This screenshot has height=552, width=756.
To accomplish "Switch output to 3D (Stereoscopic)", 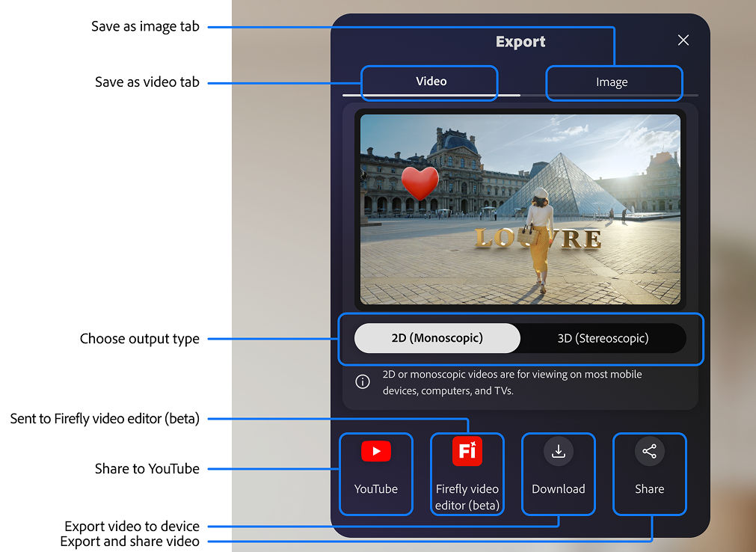I will pyautogui.click(x=603, y=338).
